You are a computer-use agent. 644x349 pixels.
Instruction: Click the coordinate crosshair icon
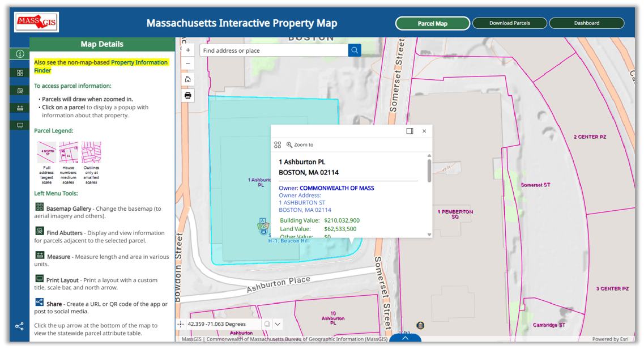pyautogui.click(x=181, y=324)
